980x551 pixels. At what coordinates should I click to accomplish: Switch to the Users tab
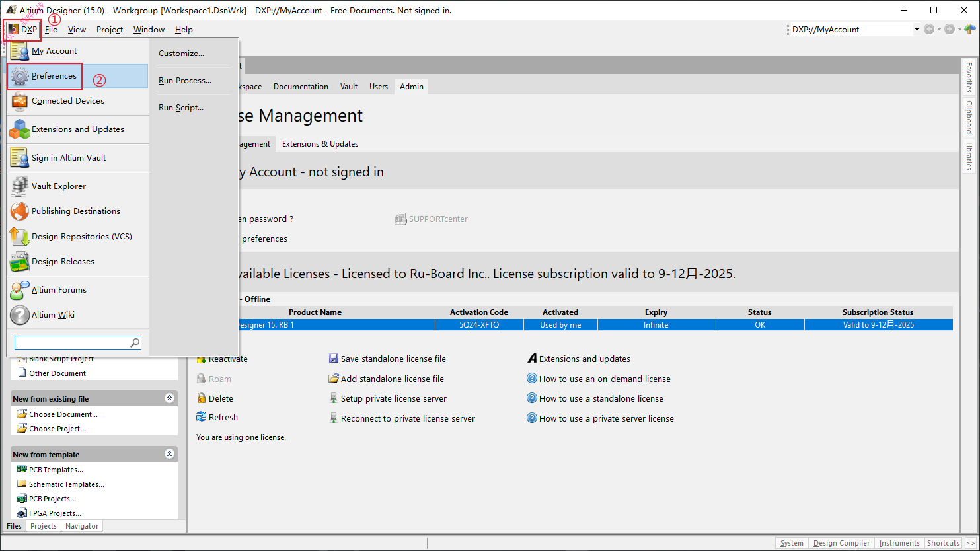379,87
